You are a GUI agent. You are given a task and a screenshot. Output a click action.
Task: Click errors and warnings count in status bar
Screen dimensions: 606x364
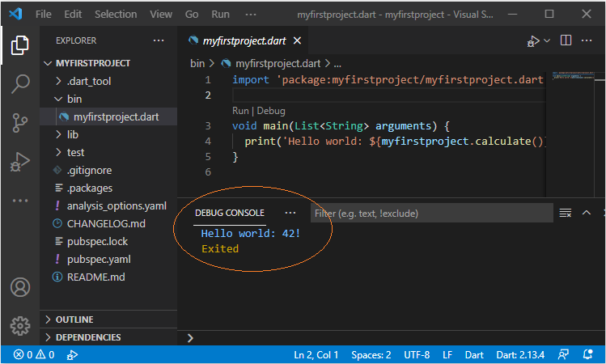pos(34,355)
